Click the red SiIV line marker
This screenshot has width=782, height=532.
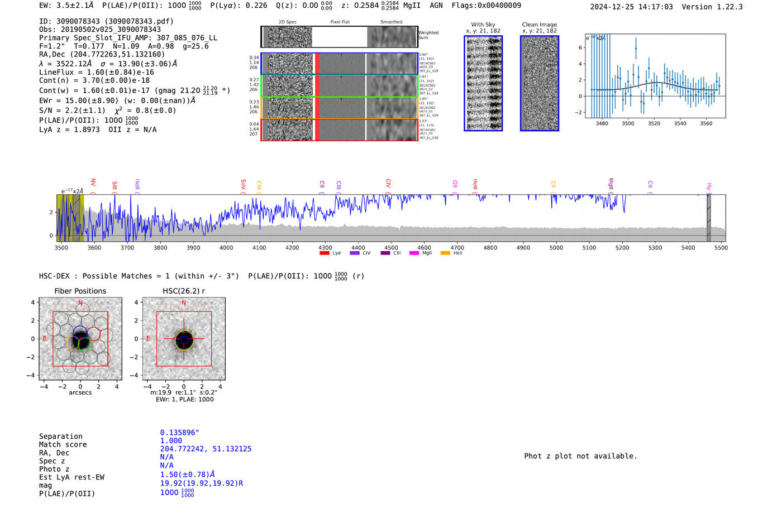click(243, 185)
